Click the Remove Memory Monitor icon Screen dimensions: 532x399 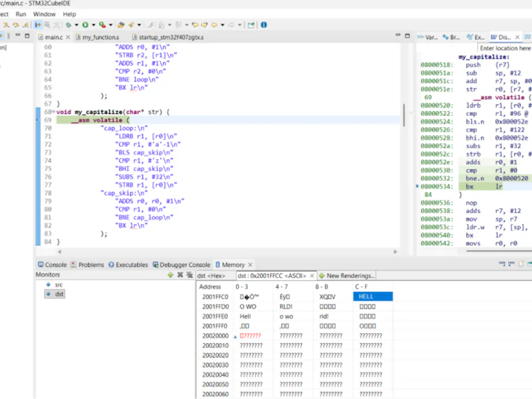point(180,275)
